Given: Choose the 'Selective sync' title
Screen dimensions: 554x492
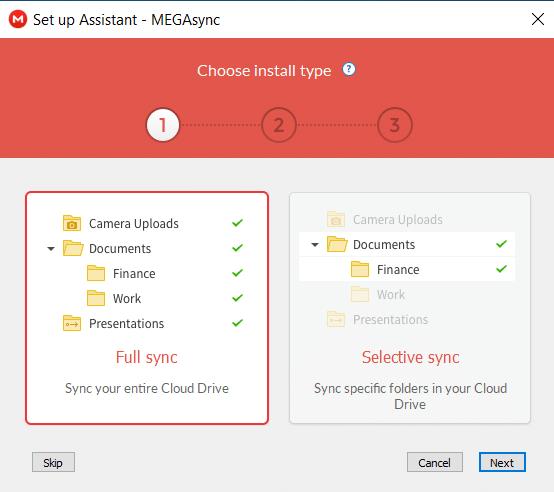Looking at the screenshot, I should point(411,357).
